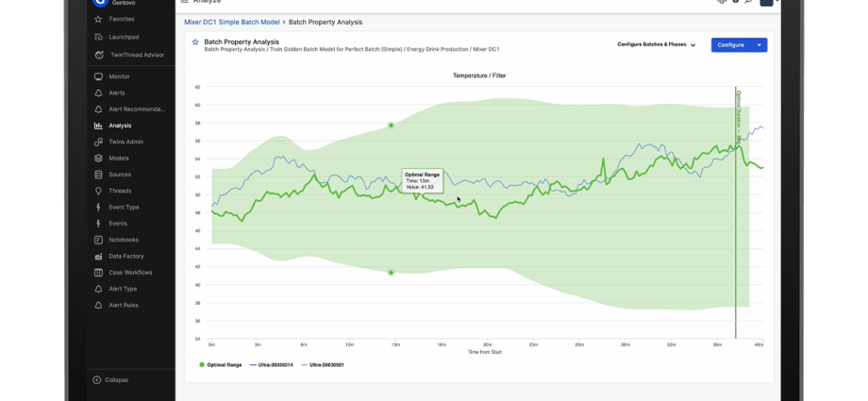Open the TwinThread Advisor icon
This screenshot has height=401, width=868.
[x=99, y=55]
